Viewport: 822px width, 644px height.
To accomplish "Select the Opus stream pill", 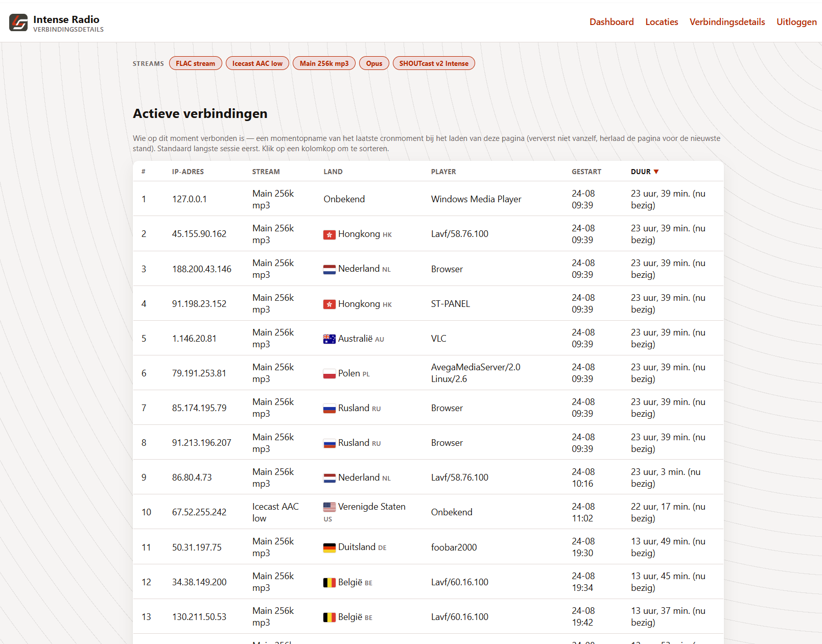I will click(x=374, y=63).
